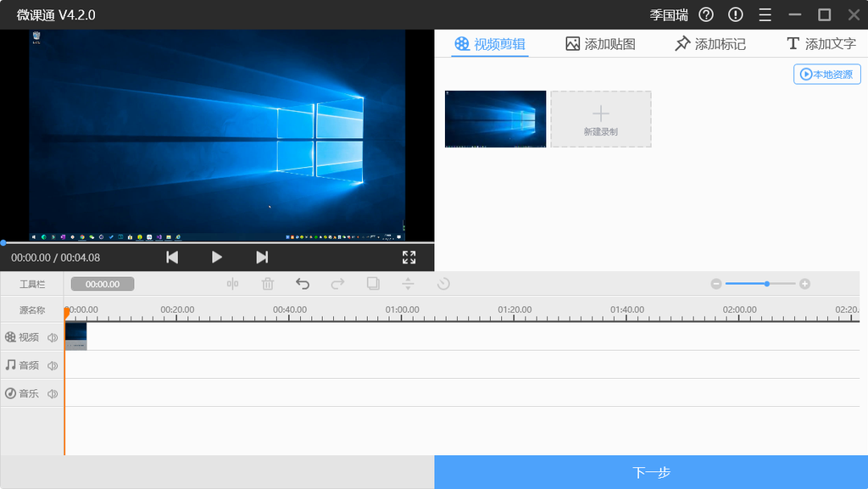The height and width of the screenshot is (489, 868).
Task: Click the copy clip icon in toolbar
Action: pos(373,284)
